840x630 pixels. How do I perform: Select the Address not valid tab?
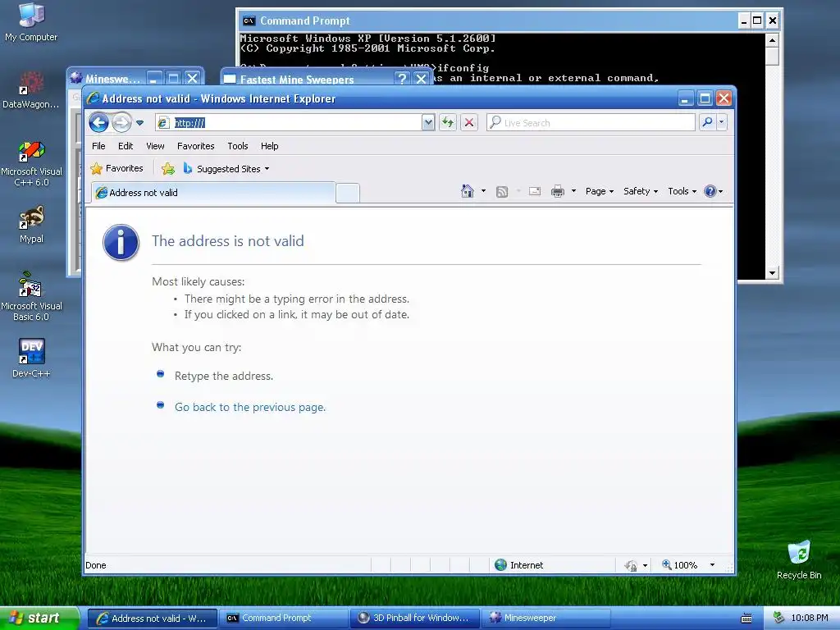[213, 193]
